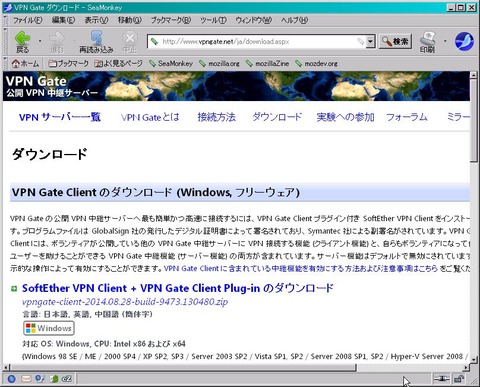This screenshot has width=480, height=387.
Task: Open the SeaMonkey bookmark on toolbar
Action: 171,63
